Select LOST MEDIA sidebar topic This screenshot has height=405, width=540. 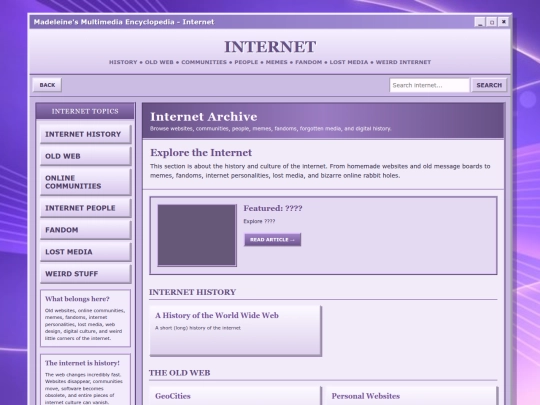86,252
